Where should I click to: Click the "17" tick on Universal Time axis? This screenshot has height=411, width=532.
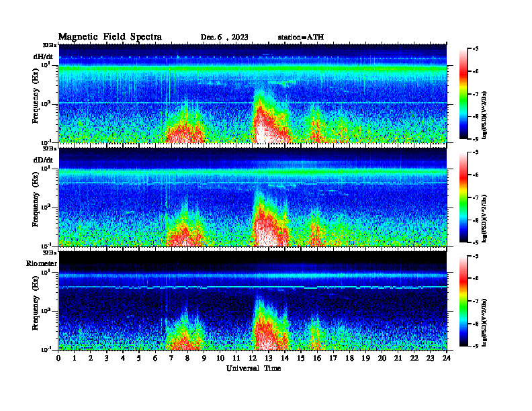tap(333, 358)
